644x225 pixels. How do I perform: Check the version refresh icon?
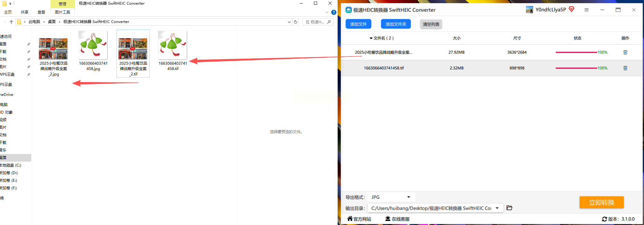pos(604,219)
